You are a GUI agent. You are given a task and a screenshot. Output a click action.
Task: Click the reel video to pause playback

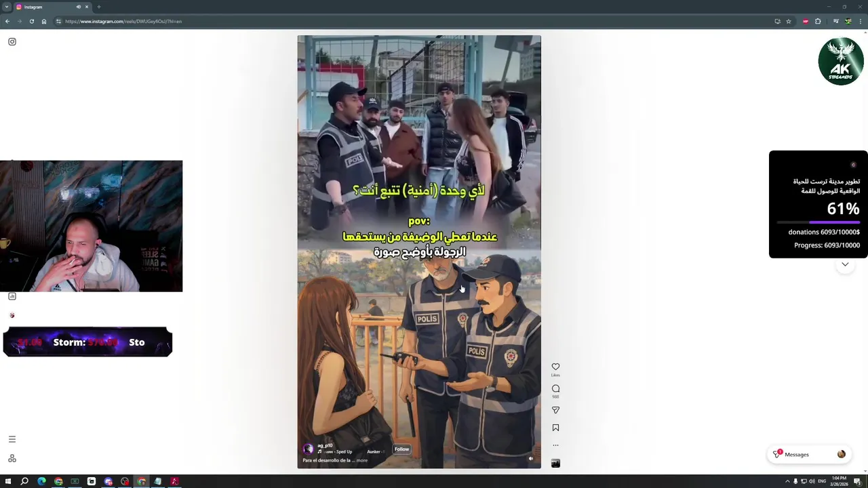tap(419, 251)
